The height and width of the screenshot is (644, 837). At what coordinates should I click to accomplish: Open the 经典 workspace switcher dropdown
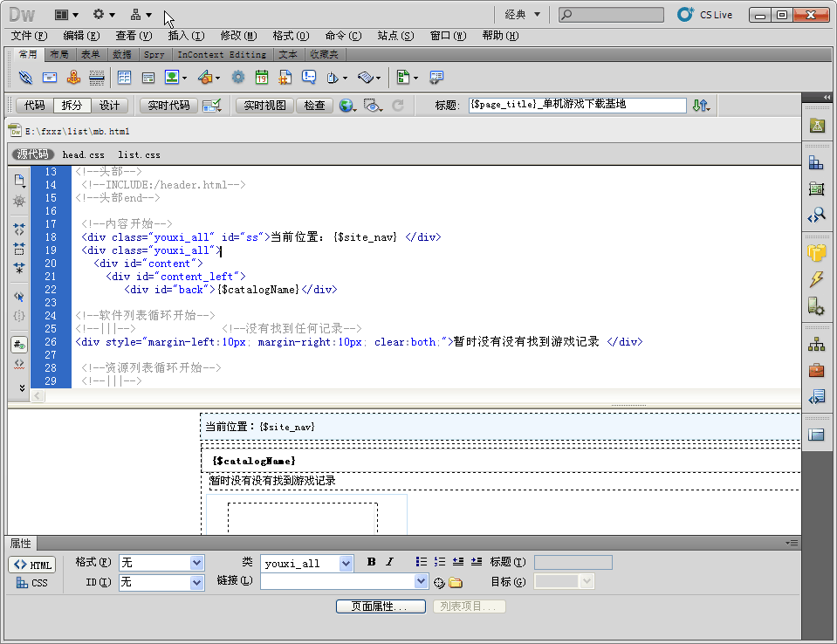[523, 15]
